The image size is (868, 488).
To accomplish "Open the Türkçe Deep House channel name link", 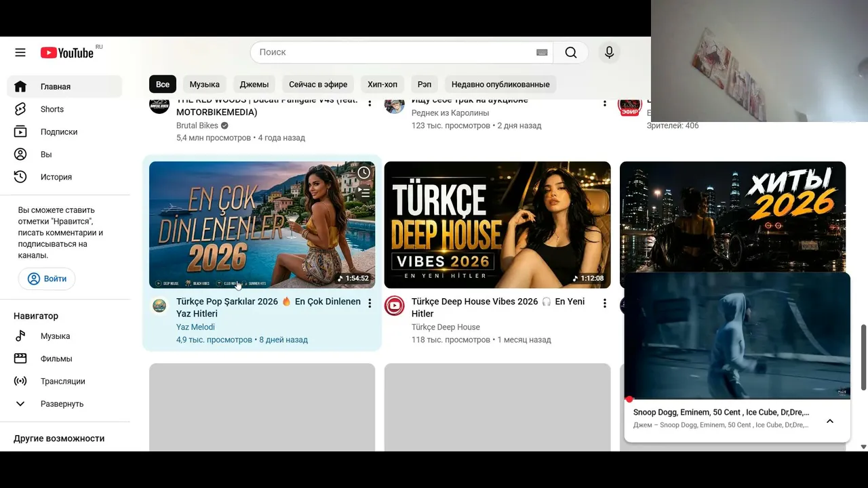I will point(446,327).
